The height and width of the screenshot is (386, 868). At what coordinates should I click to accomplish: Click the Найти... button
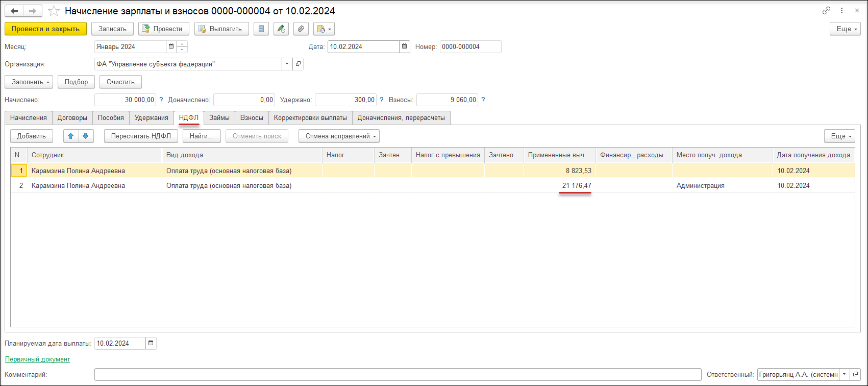(202, 136)
